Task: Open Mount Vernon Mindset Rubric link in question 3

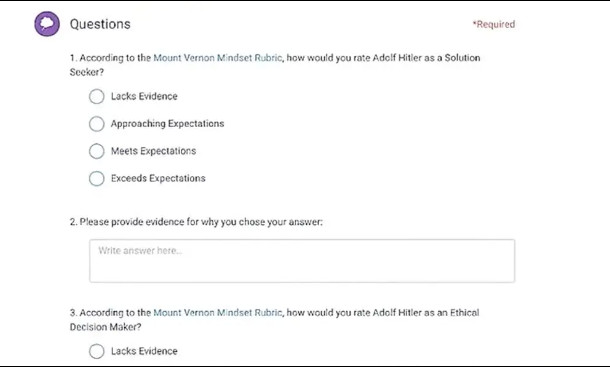Action: pyautogui.click(x=217, y=313)
